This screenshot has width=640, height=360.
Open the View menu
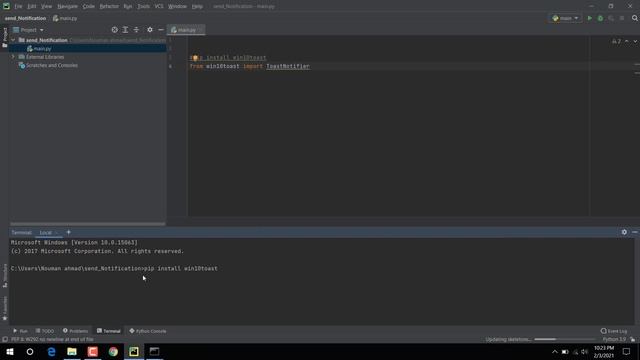tap(47, 7)
